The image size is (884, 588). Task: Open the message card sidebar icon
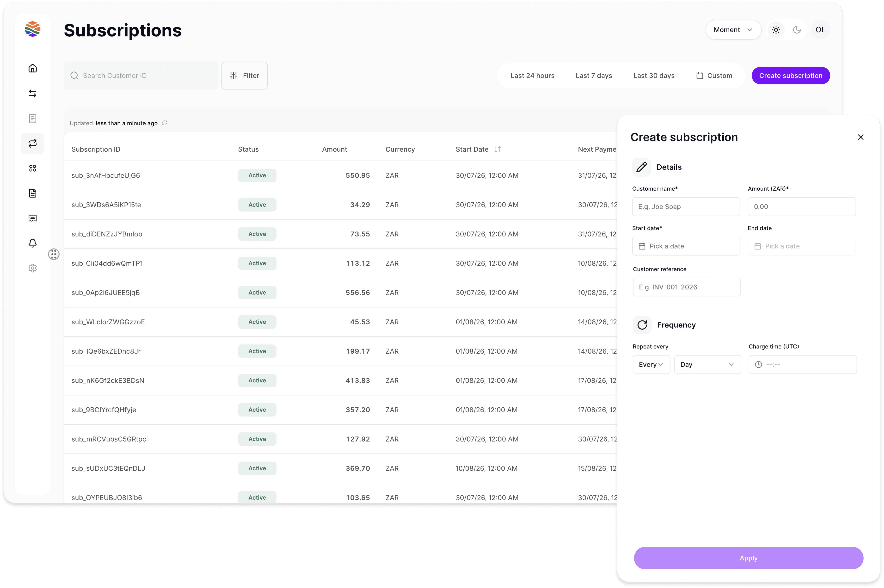[33, 218]
